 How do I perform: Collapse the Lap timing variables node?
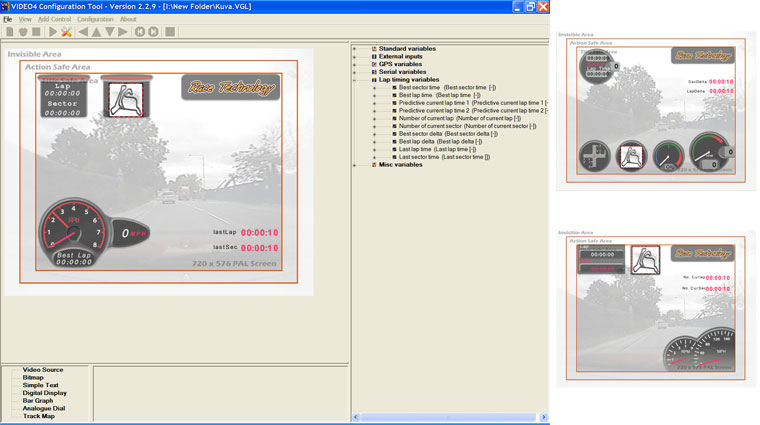pyautogui.click(x=355, y=80)
